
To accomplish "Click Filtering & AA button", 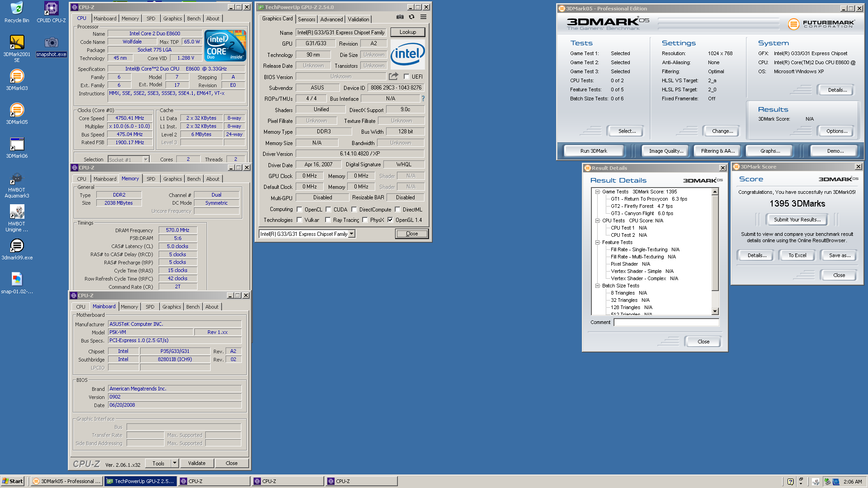I will [718, 151].
